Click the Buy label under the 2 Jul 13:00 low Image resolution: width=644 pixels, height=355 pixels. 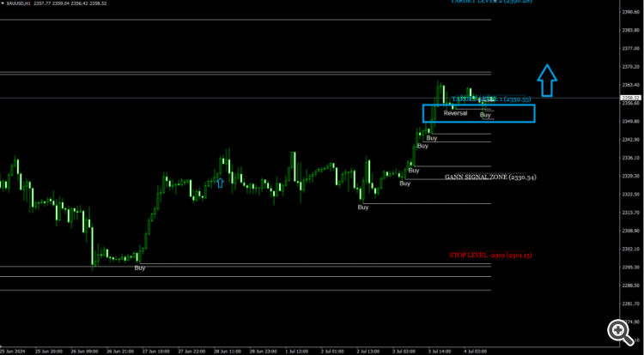[363, 208]
